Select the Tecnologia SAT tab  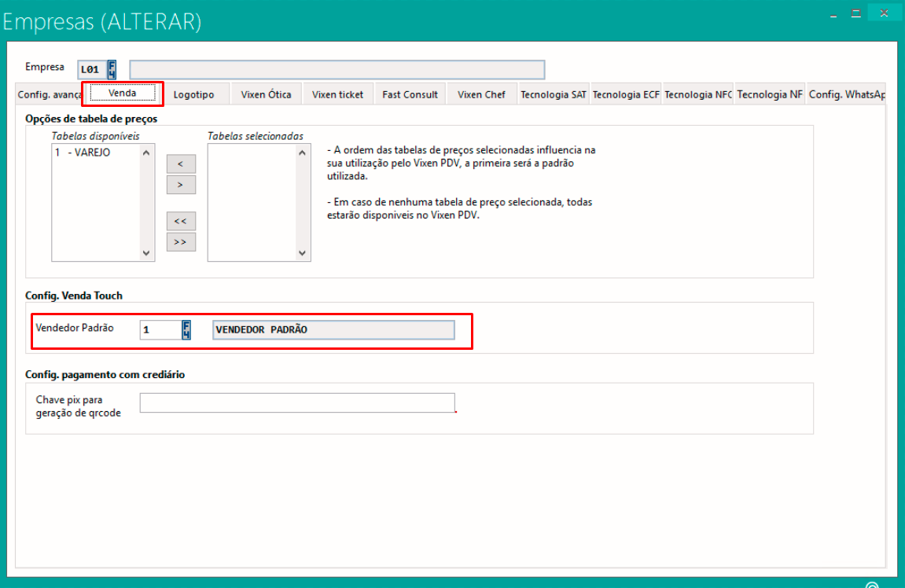coord(554,94)
